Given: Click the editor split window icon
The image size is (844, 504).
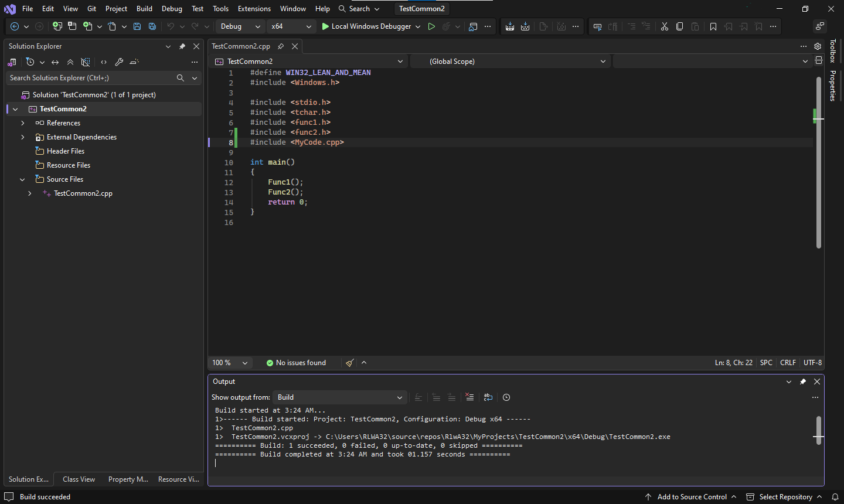Looking at the screenshot, I should tap(819, 60).
